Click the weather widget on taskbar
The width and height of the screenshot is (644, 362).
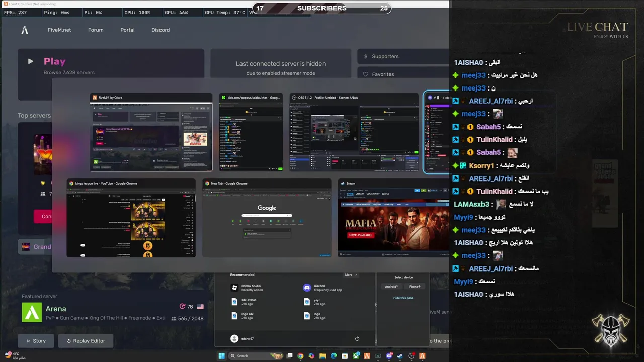15,355
